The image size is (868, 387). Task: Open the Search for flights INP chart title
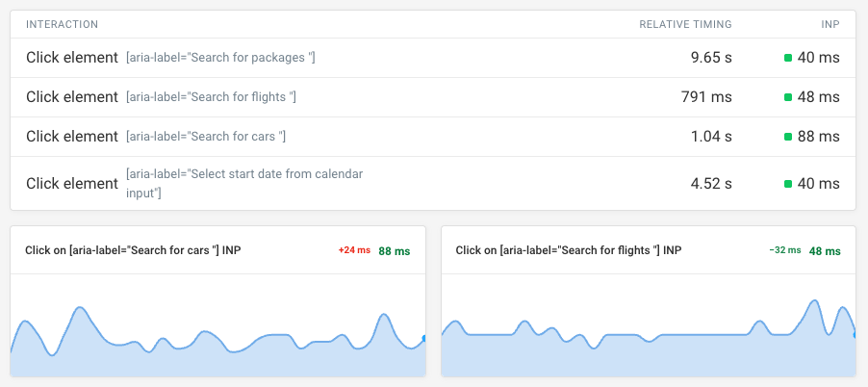[x=569, y=250]
